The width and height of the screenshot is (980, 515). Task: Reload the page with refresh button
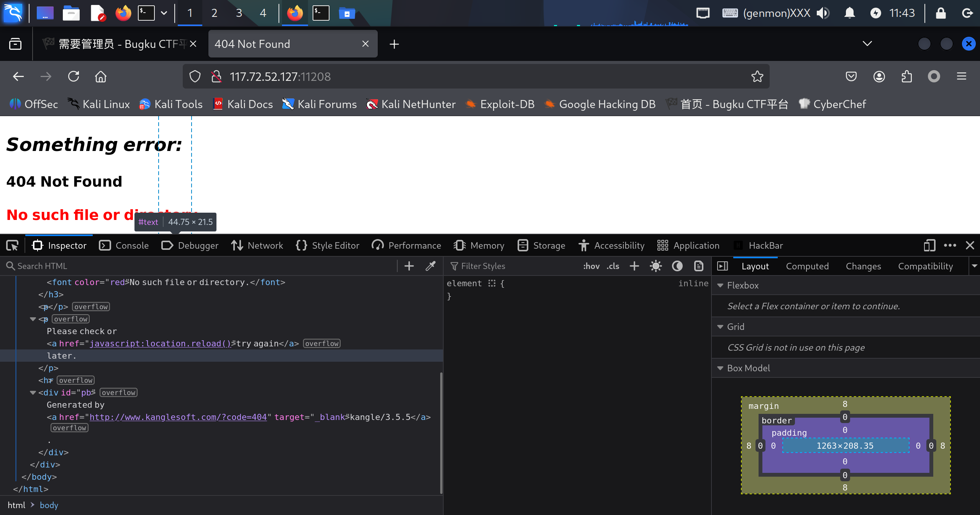coord(74,77)
